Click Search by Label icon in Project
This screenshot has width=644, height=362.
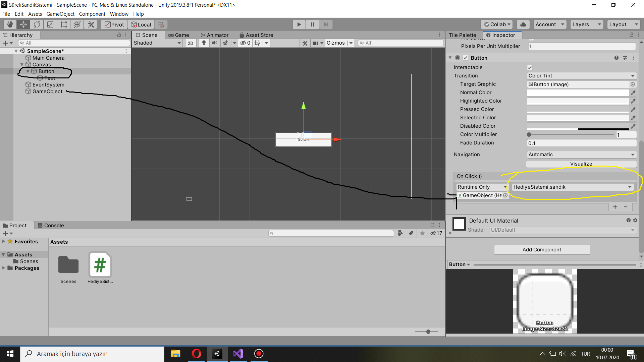[x=411, y=233]
